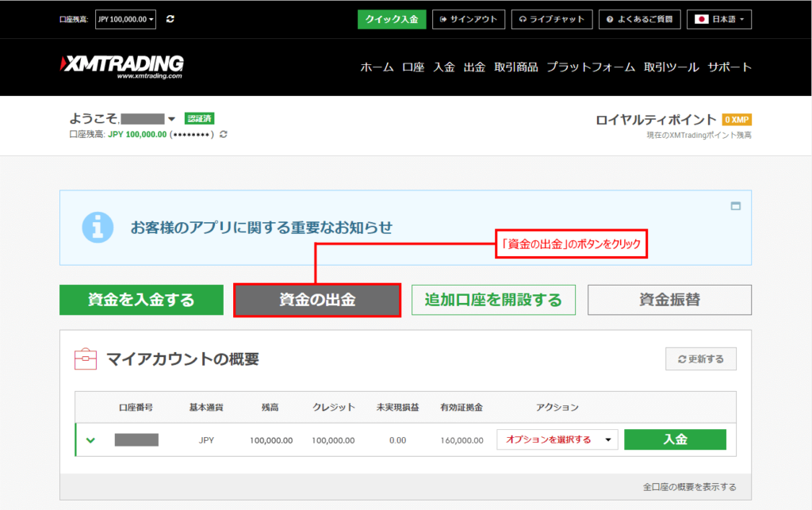Open the 取引商品 menu
812x510 pixels.
515,67
